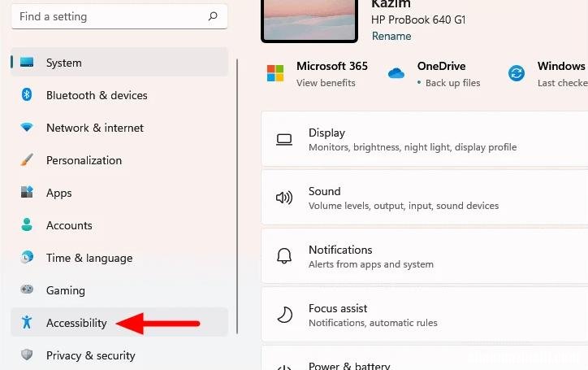Open Display settings card
The image size is (588, 370).
[425, 139]
